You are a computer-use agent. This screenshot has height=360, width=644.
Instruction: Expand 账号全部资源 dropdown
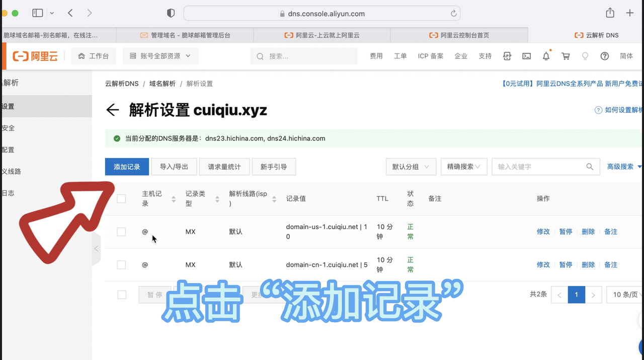pos(160,56)
